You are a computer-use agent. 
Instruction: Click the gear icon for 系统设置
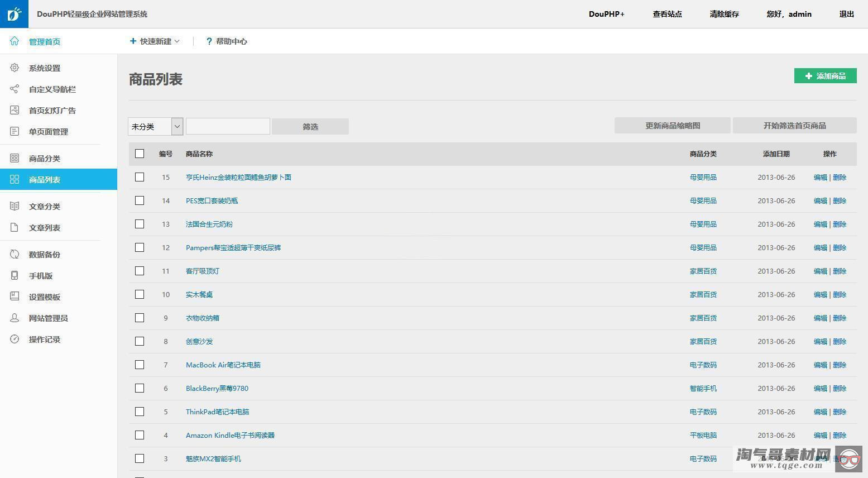[15, 68]
